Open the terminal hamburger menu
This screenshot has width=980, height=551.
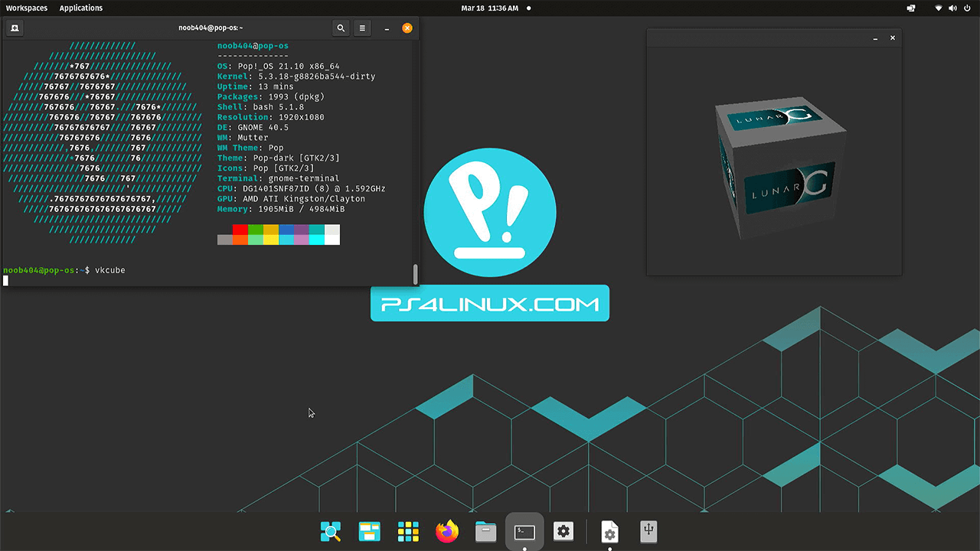(362, 28)
